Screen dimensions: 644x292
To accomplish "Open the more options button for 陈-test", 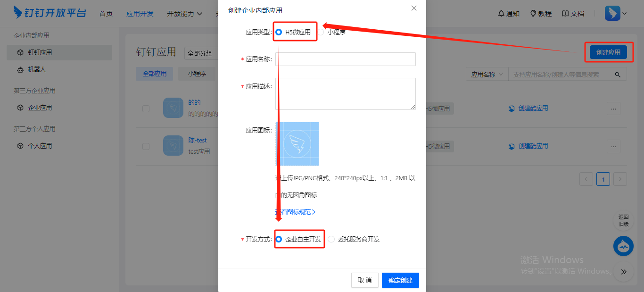I will 613,146.
